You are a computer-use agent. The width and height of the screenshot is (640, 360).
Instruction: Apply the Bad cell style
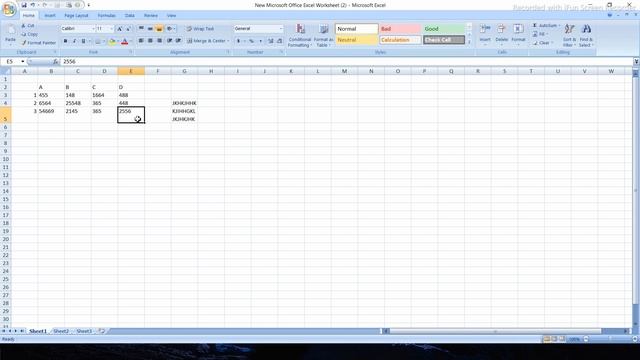[400, 29]
